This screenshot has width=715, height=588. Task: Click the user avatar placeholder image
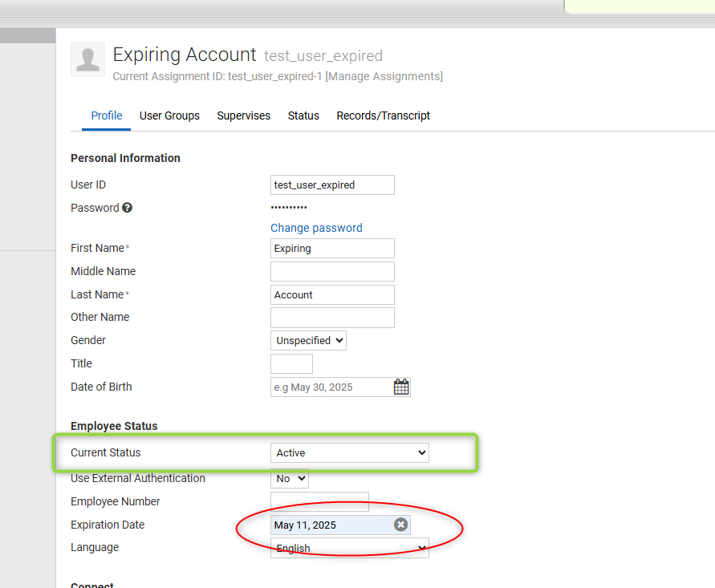tap(88, 59)
